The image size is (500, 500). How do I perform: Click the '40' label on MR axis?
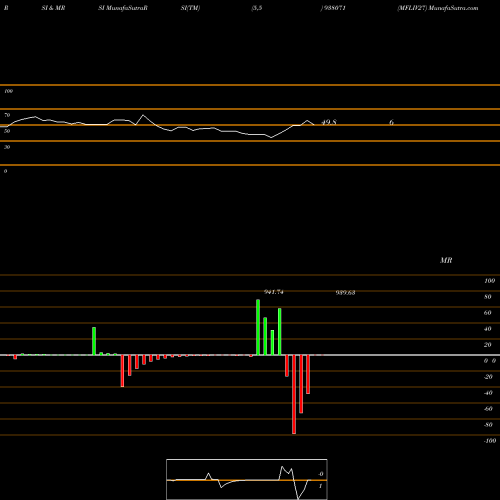(x=488, y=329)
